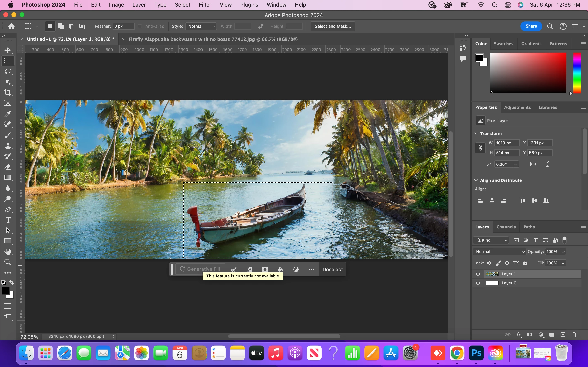This screenshot has width=588, height=367.
Task: Switch to the Channels tab
Action: [506, 227]
